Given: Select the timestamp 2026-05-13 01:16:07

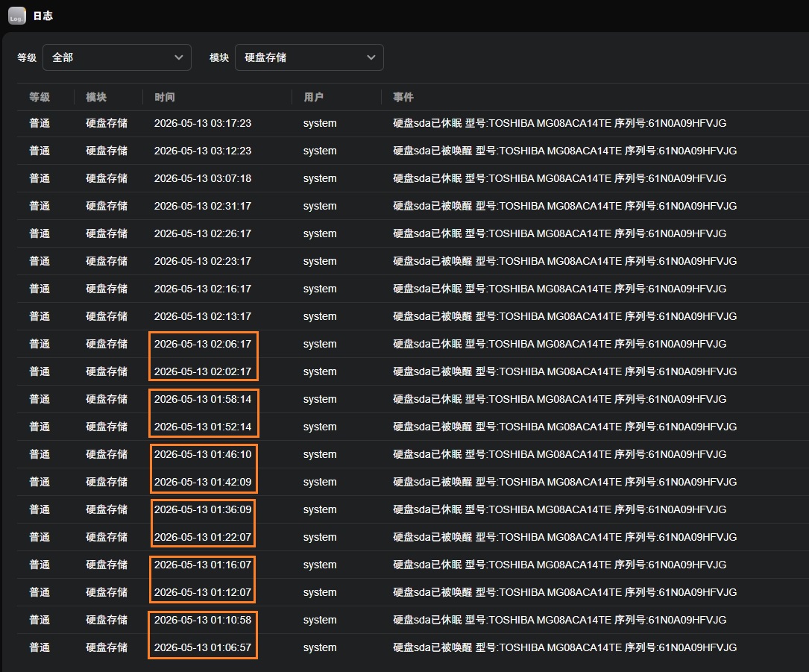Looking at the screenshot, I should pyautogui.click(x=203, y=565).
